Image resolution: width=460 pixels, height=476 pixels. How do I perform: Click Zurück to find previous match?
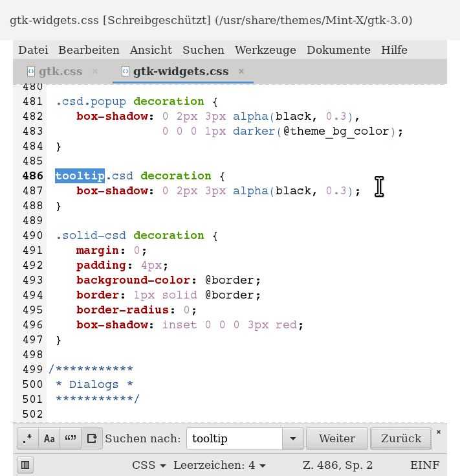[x=400, y=438]
